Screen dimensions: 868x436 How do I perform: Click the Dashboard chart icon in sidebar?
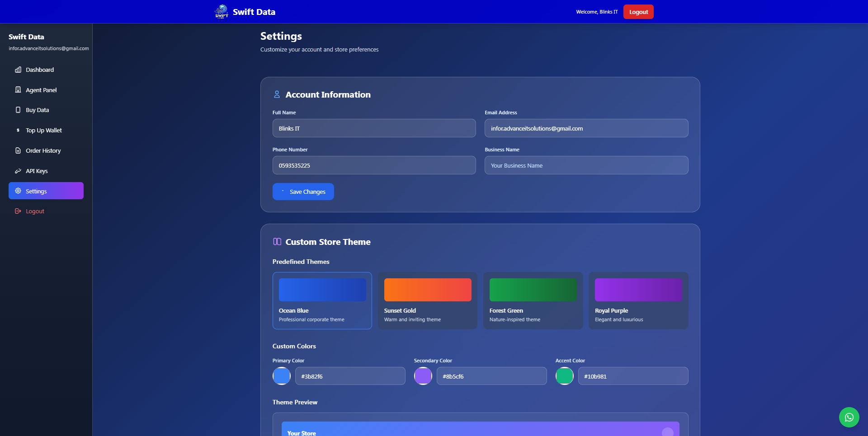click(18, 70)
